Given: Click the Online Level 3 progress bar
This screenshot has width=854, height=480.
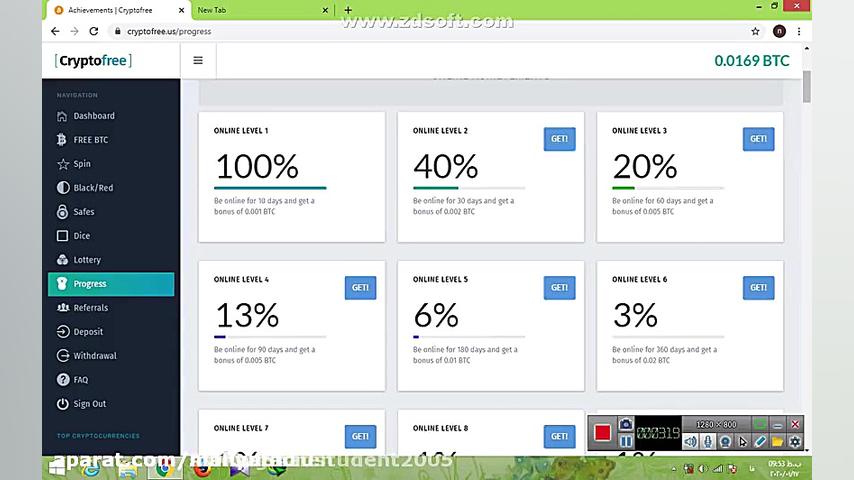Looking at the screenshot, I should 668,188.
